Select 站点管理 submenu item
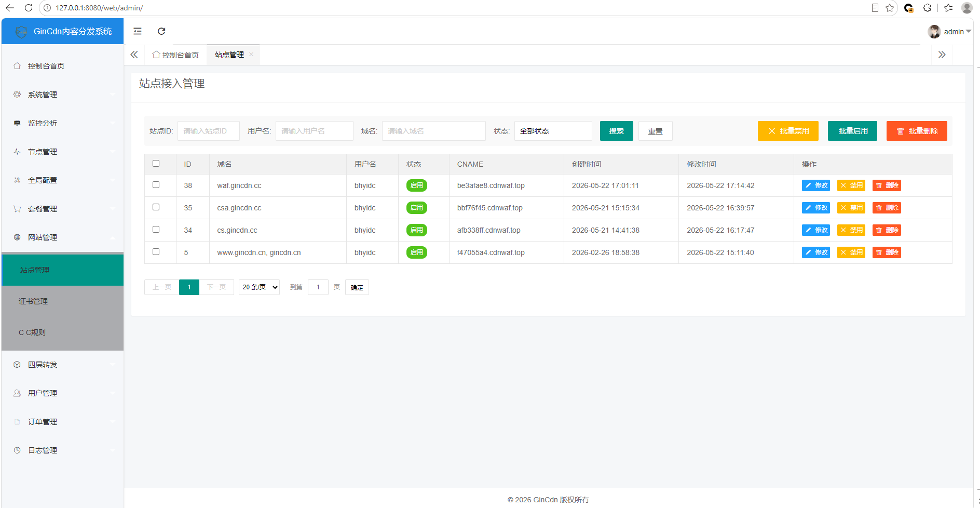980x508 pixels. point(62,270)
